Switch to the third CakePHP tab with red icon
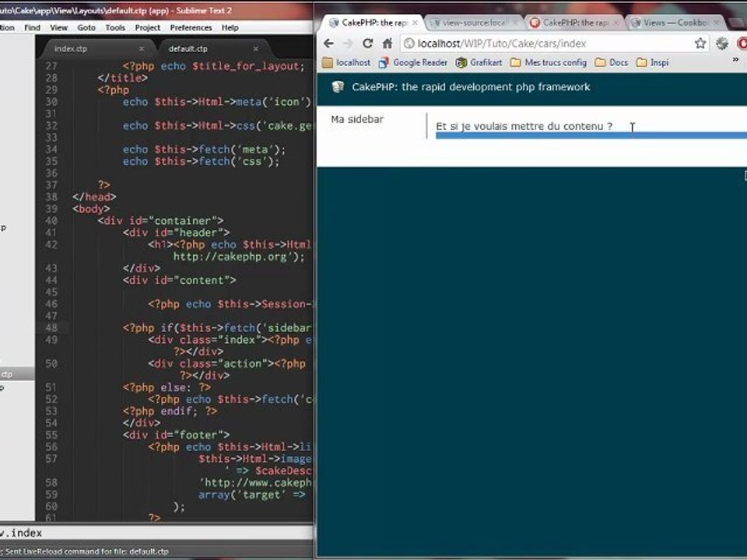The width and height of the screenshot is (747, 560). [574, 23]
